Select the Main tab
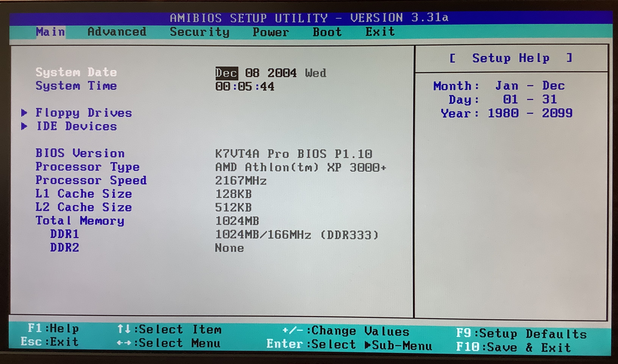Image resolution: width=618 pixels, height=364 pixels. click(50, 32)
